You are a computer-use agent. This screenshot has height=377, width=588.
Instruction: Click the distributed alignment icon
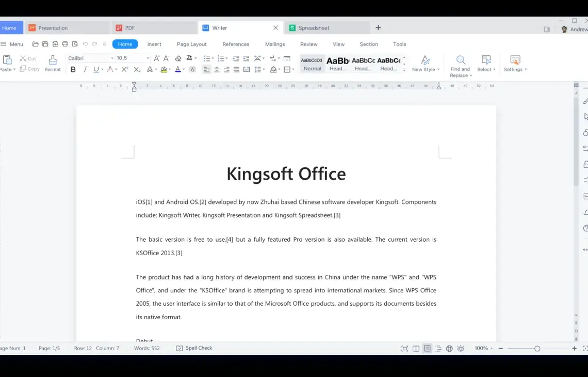tap(247, 70)
